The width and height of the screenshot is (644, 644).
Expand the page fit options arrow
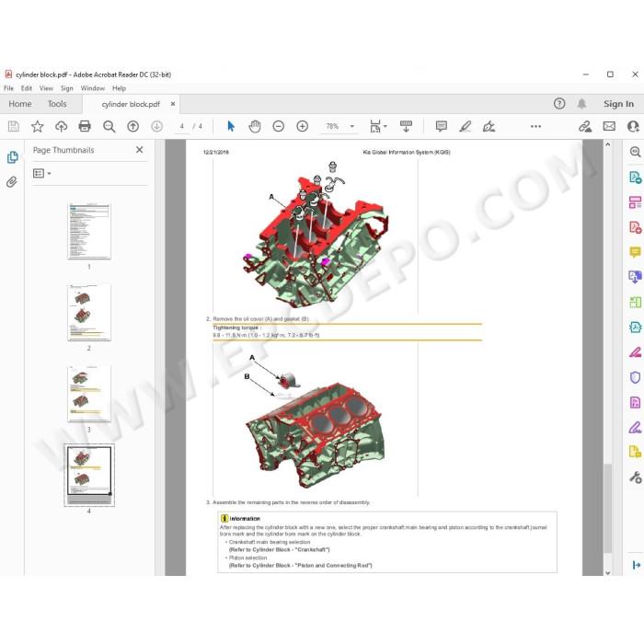pyautogui.click(x=385, y=126)
